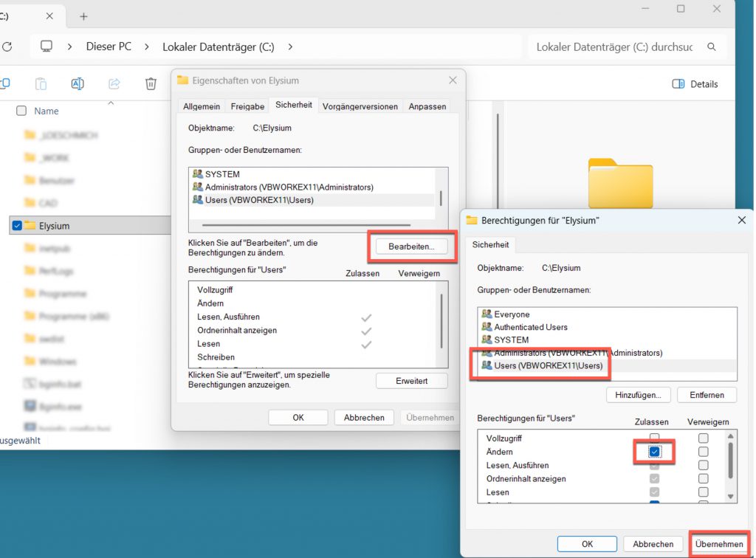Click the search magnifier icon
The image size is (756, 558).
coord(712,46)
